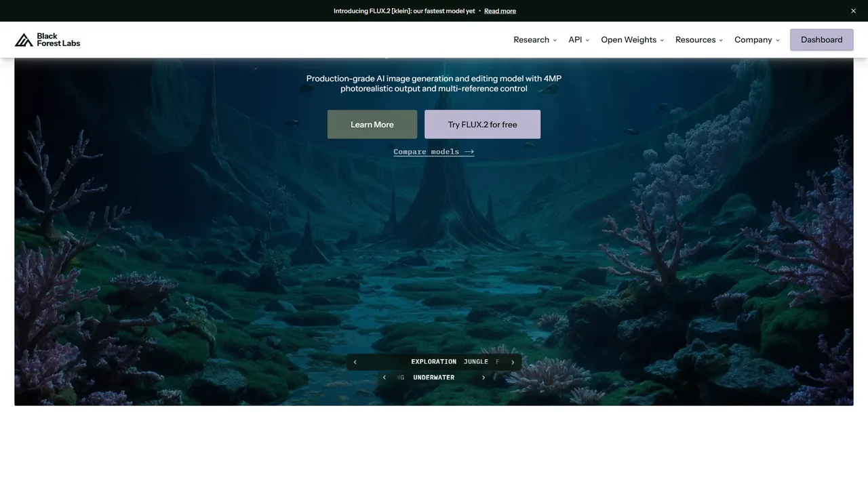868x488 pixels.
Task: Expand the Resources navigation menu
Action: [x=699, y=40]
